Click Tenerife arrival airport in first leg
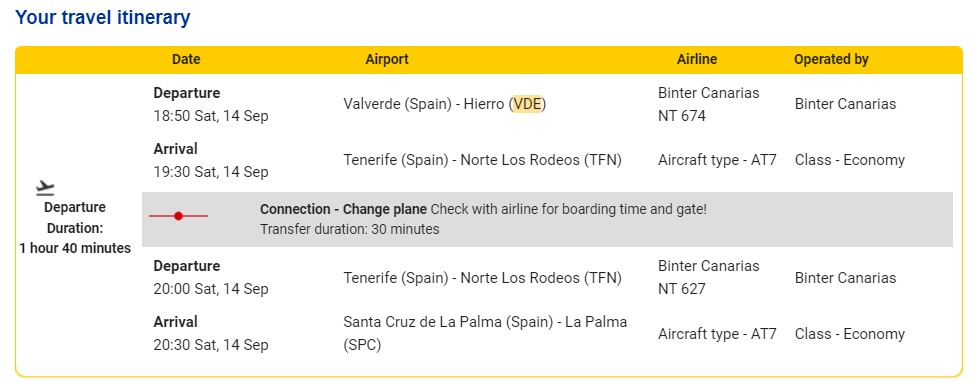This screenshot has height=382, width=973. pyautogui.click(x=482, y=160)
